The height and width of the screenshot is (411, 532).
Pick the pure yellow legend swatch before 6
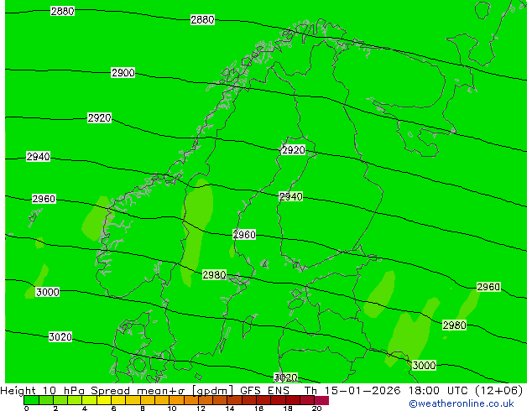pyautogui.click(x=104, y=400)
